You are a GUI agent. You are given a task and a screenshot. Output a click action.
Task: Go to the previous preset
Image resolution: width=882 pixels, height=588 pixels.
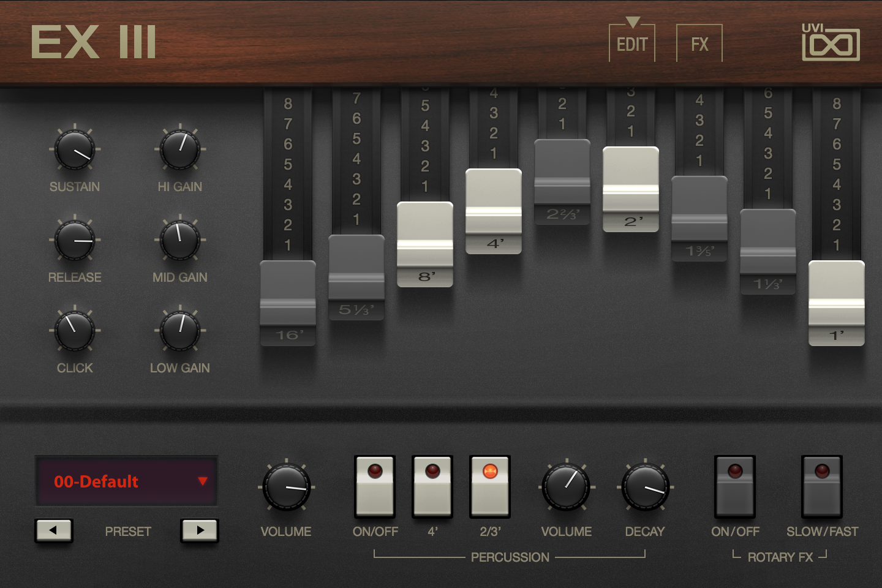(53, 530)
